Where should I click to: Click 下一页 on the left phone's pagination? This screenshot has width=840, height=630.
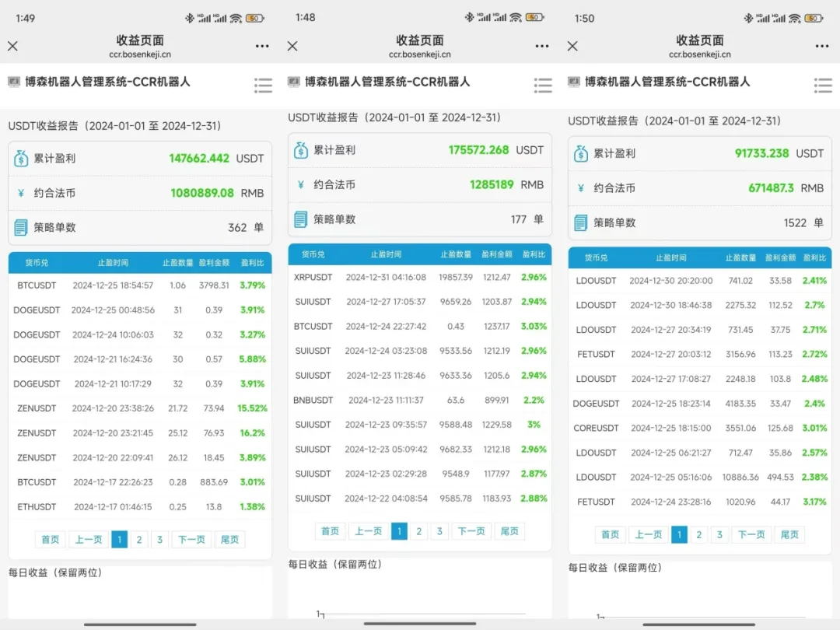[x=191, y=540]
